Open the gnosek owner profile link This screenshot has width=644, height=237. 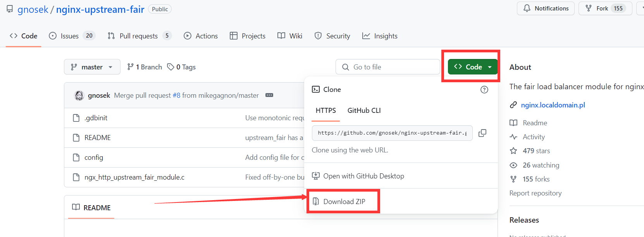tap(33, 9)
